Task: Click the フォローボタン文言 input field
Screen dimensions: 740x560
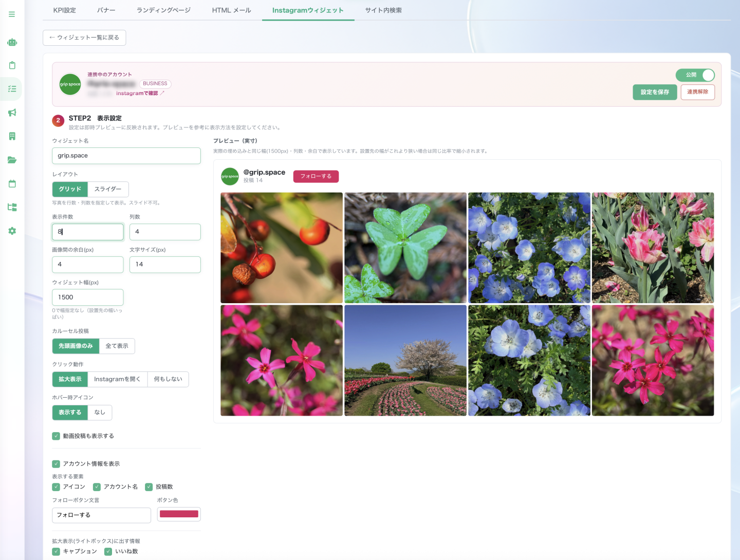Action: [102, 515]
